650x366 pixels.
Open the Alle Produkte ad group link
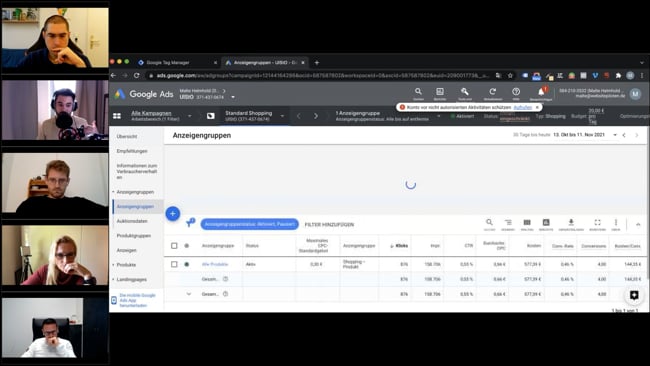[x=215, y=264]
